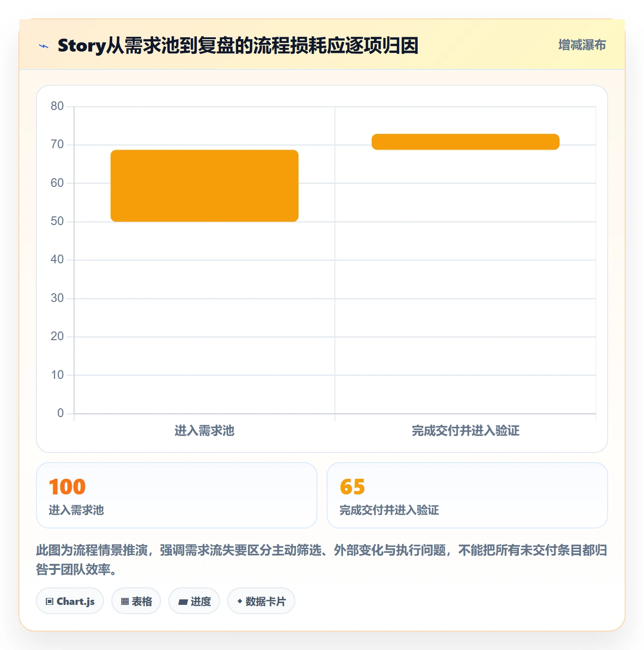The width and height of the screenshot is (644, 650).
Task: Click the thin orange 完成交付并进入验证 bar
Action: pos(466,142)
